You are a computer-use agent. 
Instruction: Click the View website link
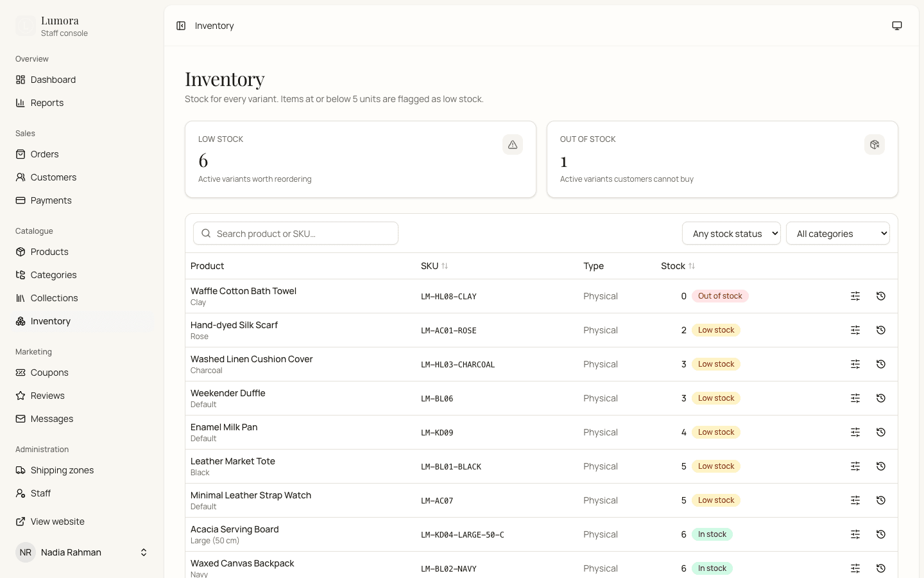click(82, 521)
